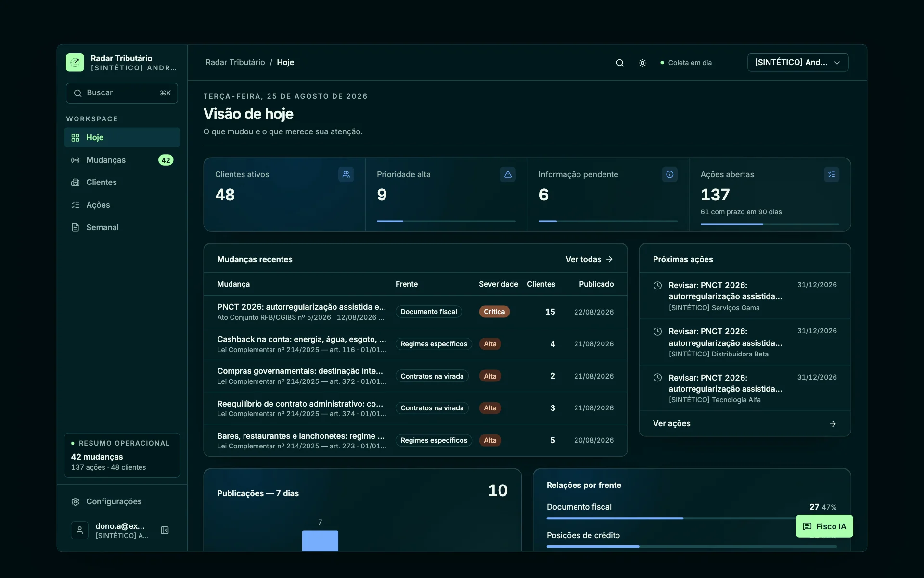Open Clientes in the sidebar
The height and width of the screenshot is (578, 924).
coord(122,182)
